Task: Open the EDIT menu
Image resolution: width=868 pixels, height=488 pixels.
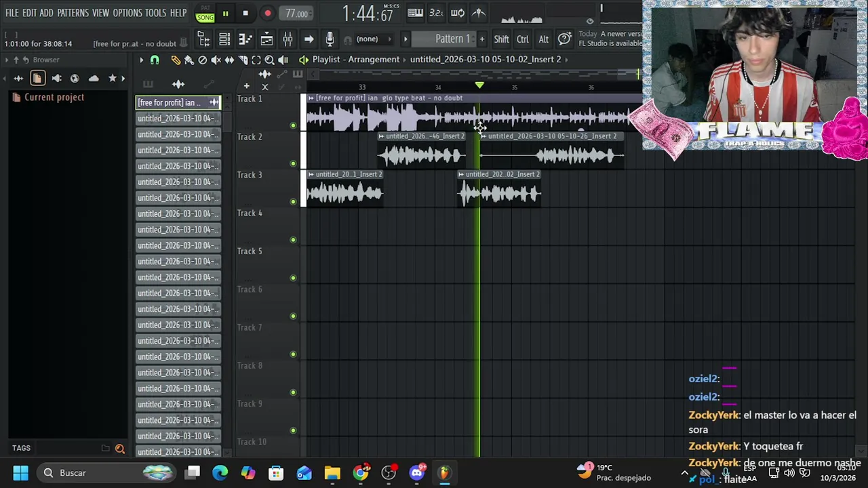Action: (29, 13)
